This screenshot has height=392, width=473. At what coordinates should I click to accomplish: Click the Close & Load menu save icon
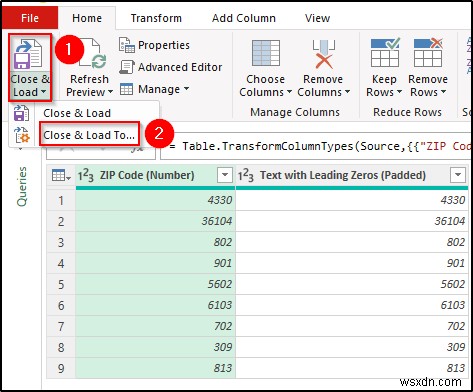[x=22, y=113]
